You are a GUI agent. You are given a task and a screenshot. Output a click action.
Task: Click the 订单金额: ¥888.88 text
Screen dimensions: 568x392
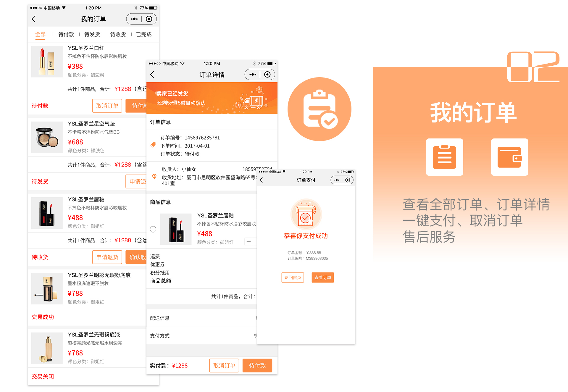(304, 253)
